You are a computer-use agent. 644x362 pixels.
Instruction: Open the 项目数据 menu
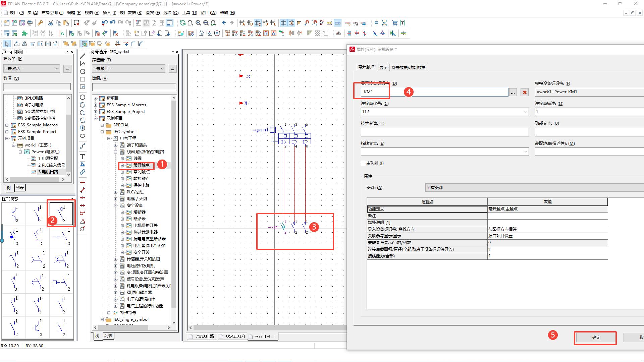point(131,13)
